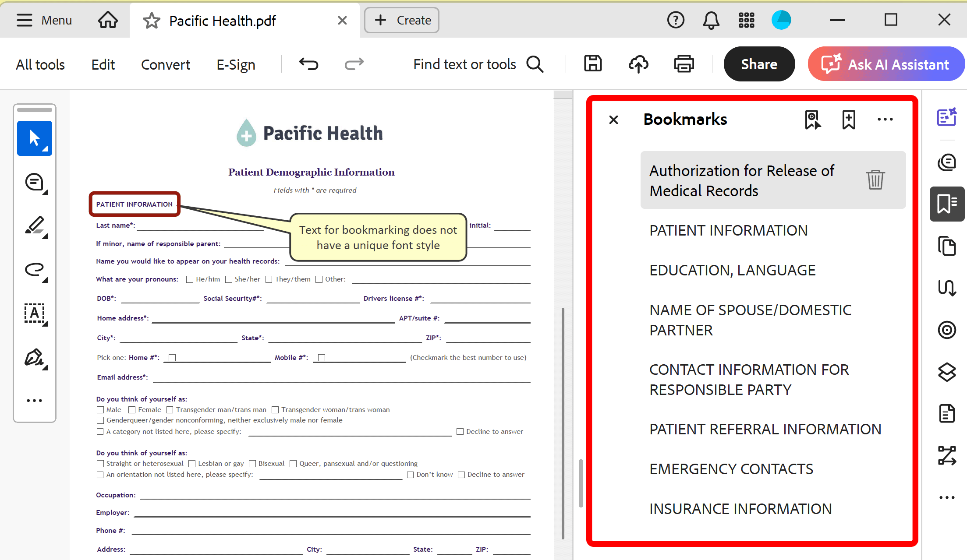Open PATIENT INFORMATION bookmark
This screenshot has width=967, height=560.
728,231
